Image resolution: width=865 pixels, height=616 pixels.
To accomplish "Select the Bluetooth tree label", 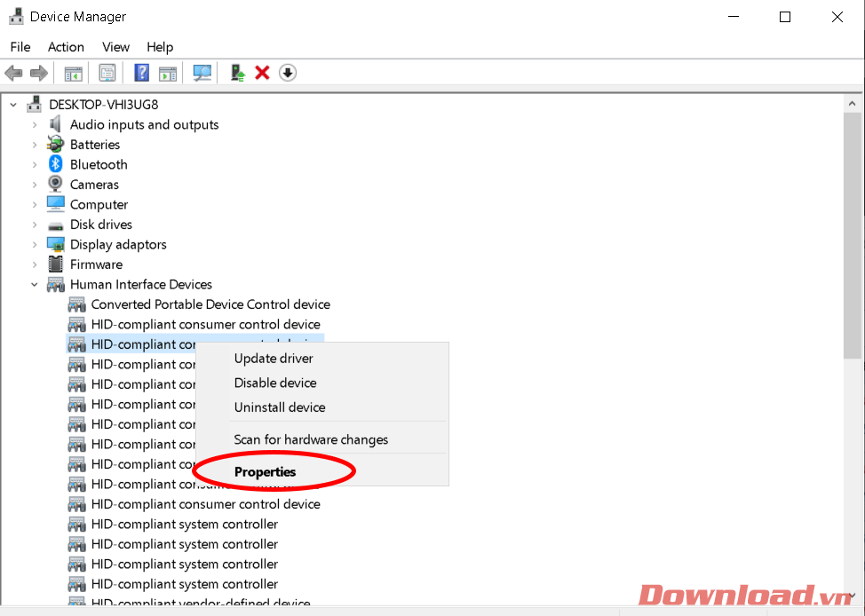I will click(x=99, y=164).
